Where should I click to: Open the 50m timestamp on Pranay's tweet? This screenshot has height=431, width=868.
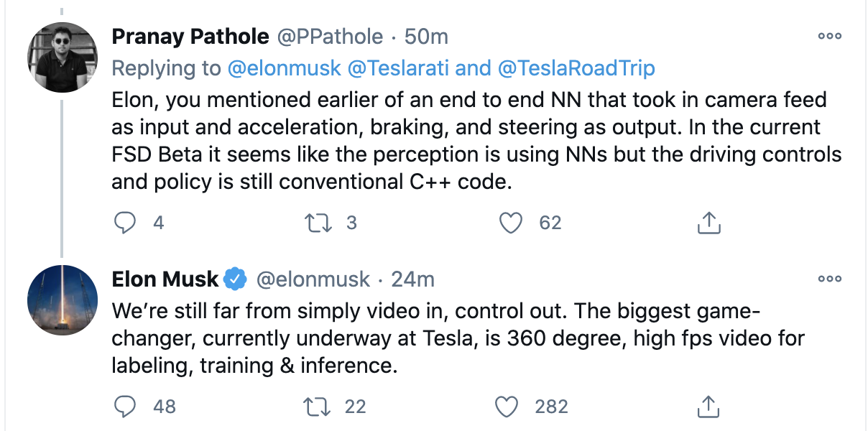point(427,37)
